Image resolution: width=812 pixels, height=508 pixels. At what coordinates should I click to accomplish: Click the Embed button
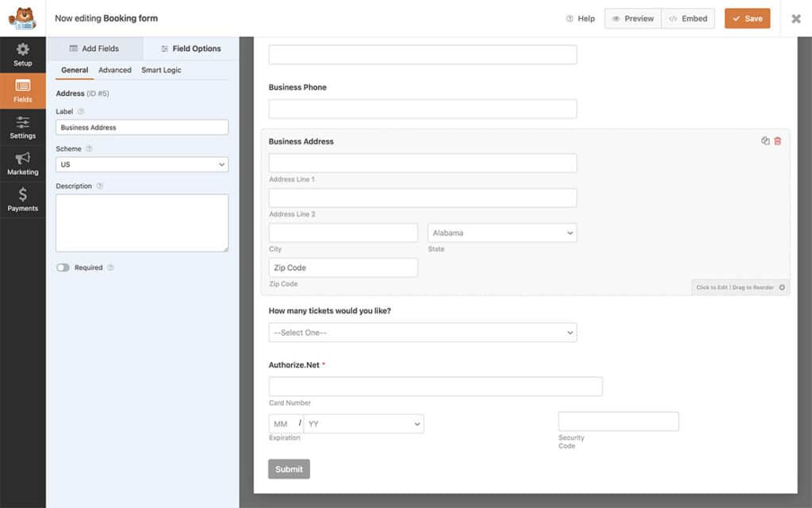pos(688,17)
